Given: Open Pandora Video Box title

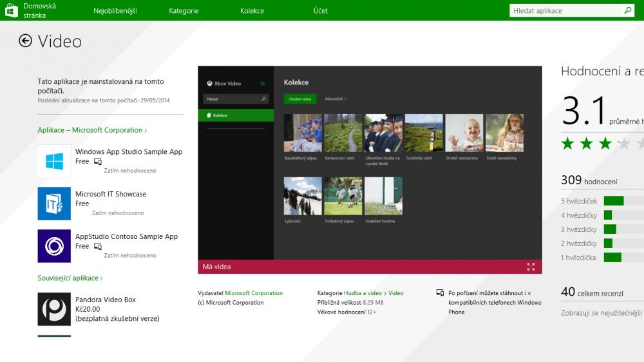Looking at the screenshot, I should (106, 300).
